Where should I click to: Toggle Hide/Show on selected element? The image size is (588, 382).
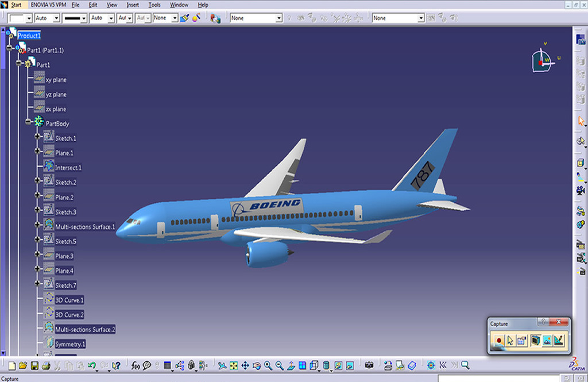(338, 365)
